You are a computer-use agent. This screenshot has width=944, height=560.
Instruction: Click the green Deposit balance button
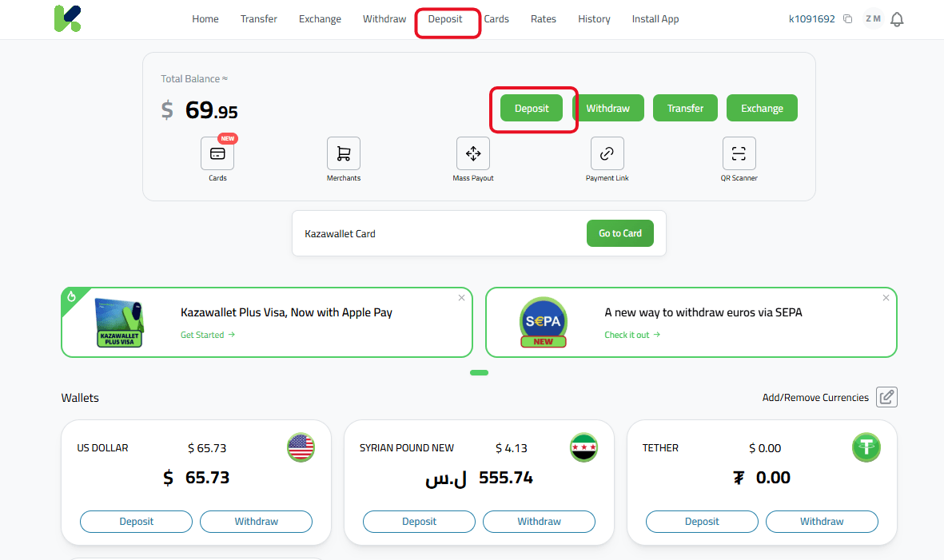532,109
